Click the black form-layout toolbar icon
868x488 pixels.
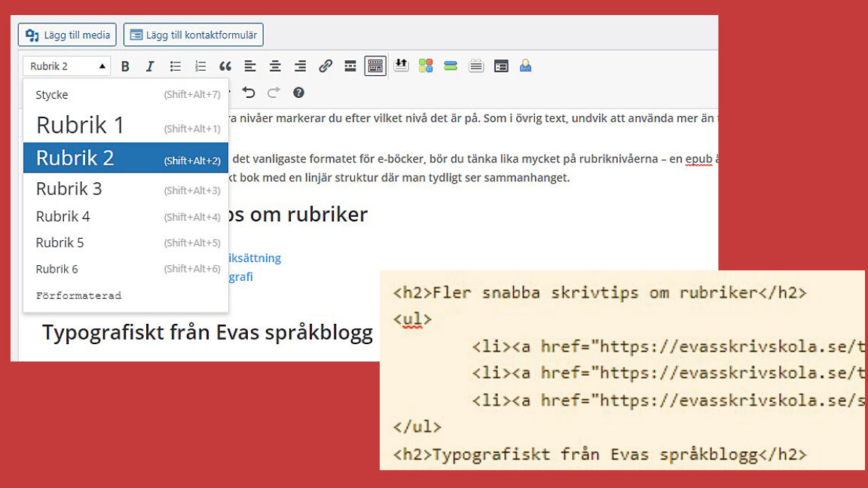point(501,66)
